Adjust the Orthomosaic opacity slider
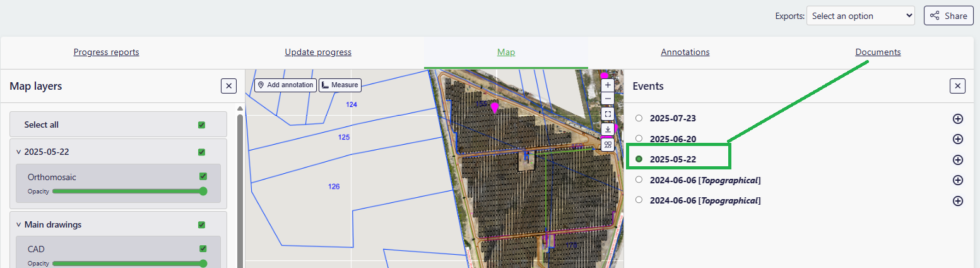 tap(127, 191)
